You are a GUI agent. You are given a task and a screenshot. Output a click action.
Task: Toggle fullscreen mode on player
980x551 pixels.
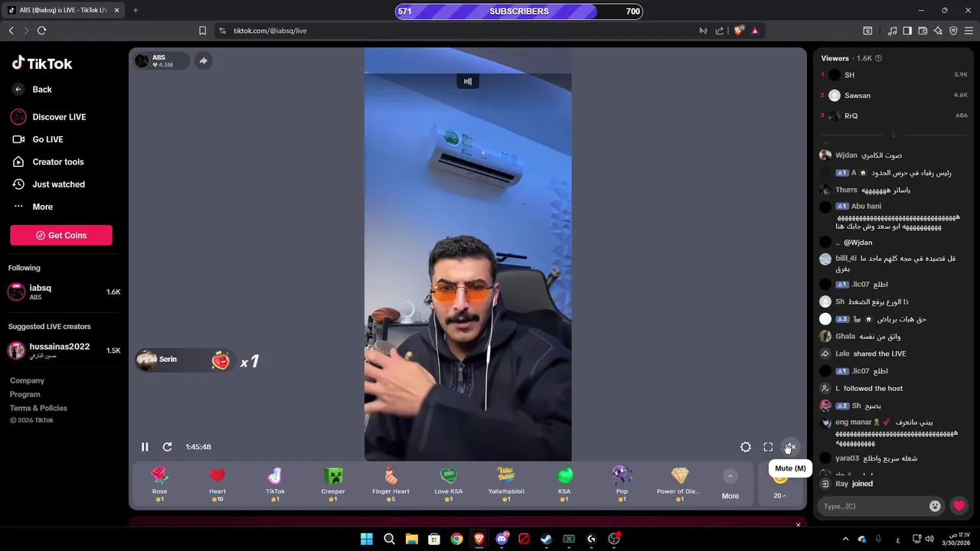(x=768, y=447)
